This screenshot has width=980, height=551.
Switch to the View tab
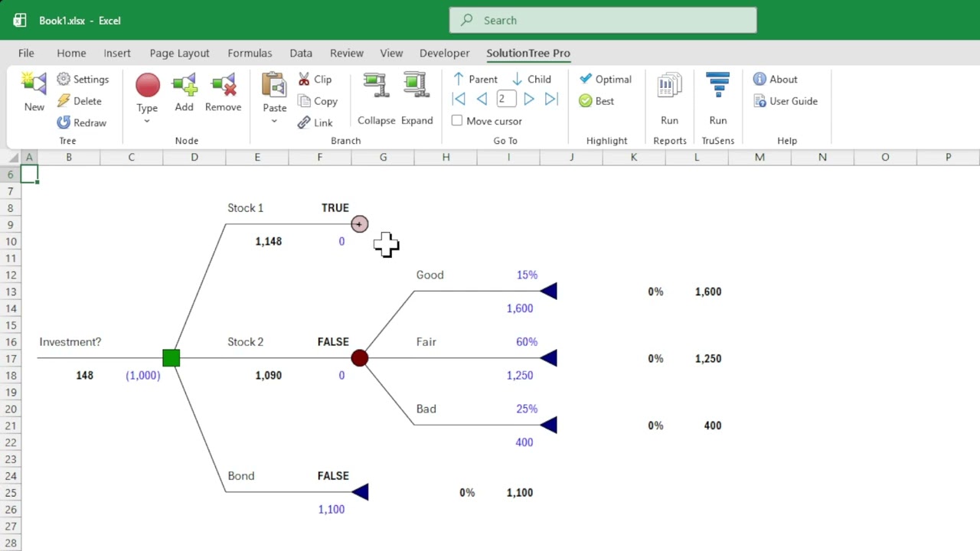391,53
